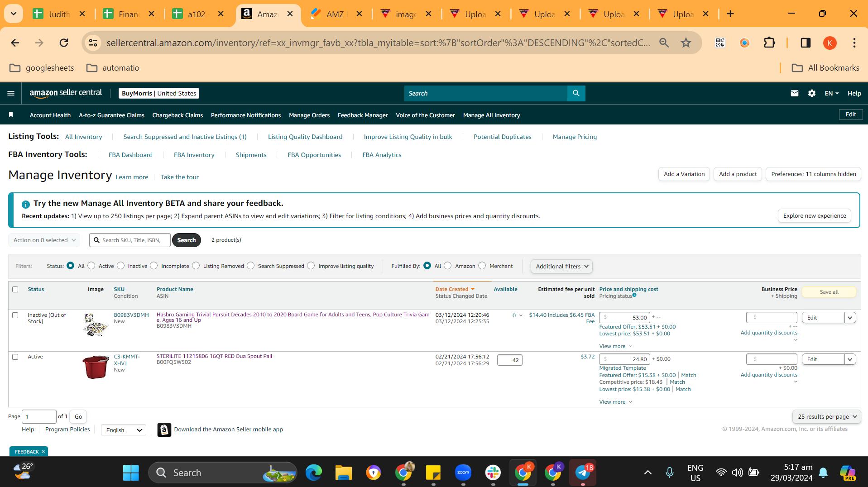Toggle the browser side panel icon
Image resolution: width=868 pixels, height=487 pixels.
coord(806,43)
